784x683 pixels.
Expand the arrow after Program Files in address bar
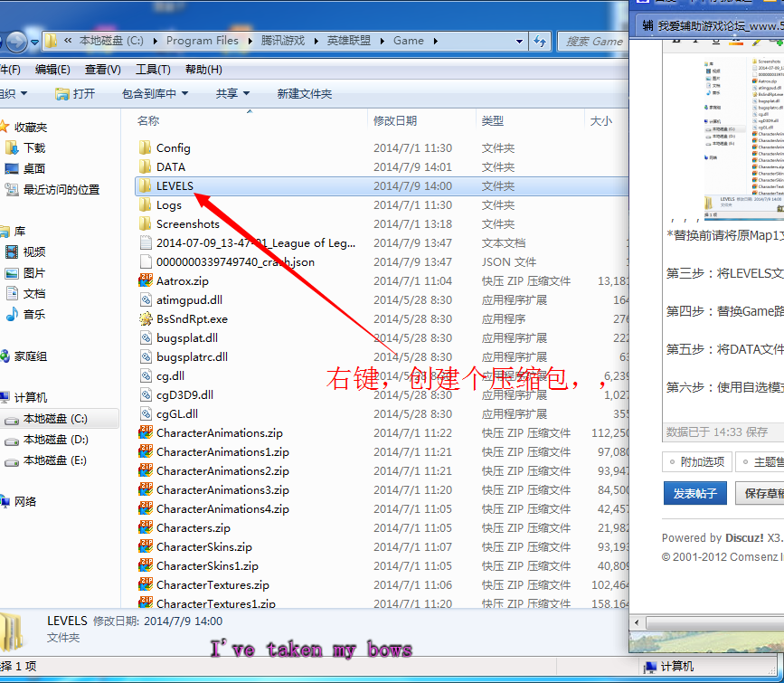coord(250,41)
